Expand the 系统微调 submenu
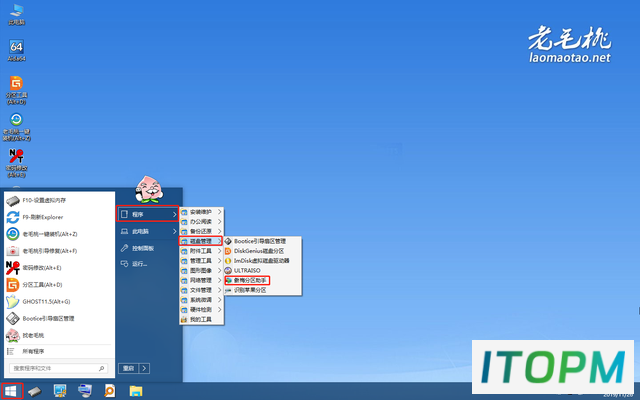The width and height of the screenshot is (640, 400). pos(202,300)
